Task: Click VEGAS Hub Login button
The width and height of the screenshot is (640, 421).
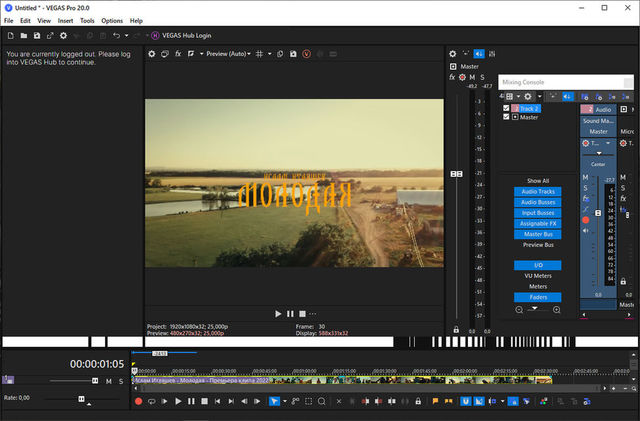Action: pos(183,35)
